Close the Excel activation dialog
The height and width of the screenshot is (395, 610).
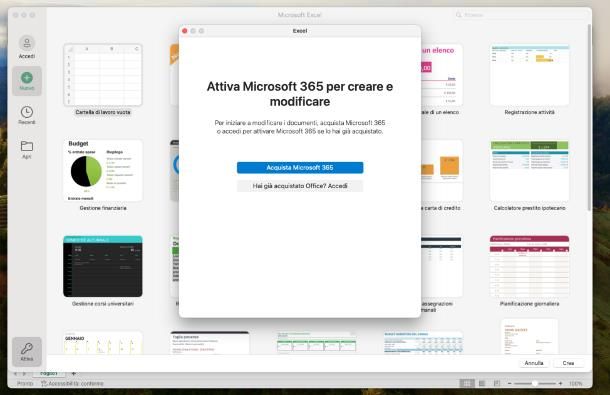pos(185,31)
